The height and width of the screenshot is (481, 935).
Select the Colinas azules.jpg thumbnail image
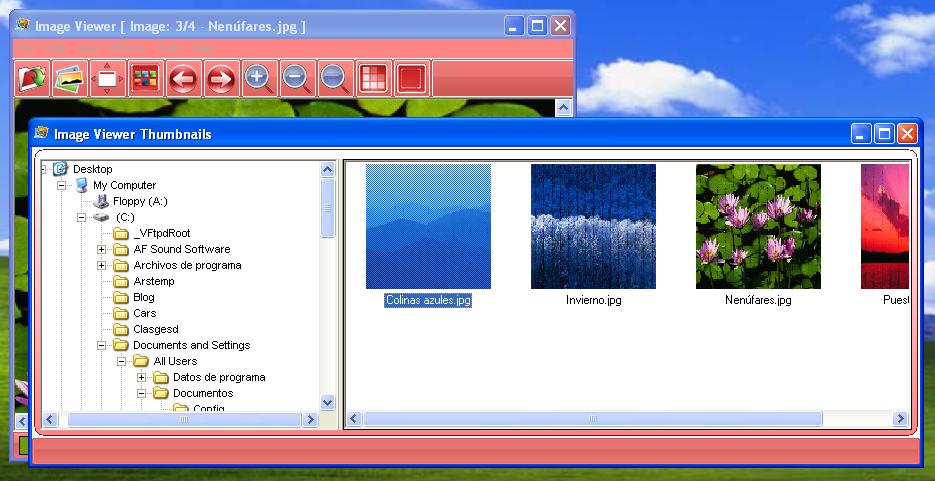pyautogui.click(x=428, y=226)
